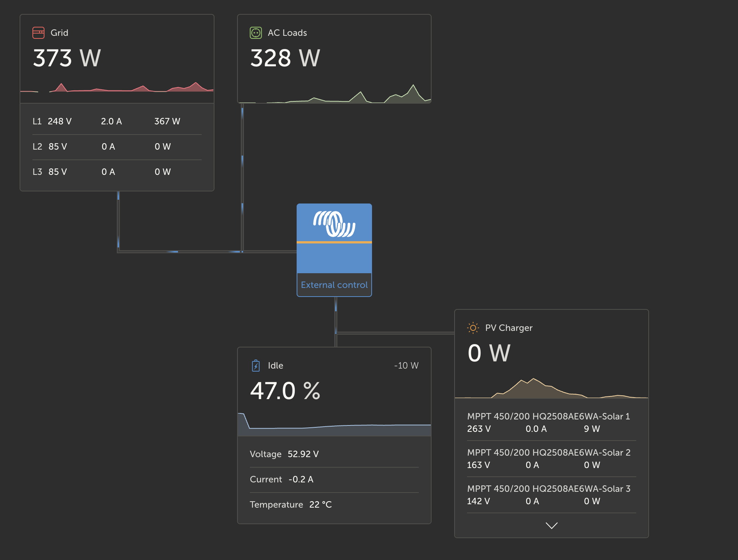
Task: Select the AC Loads 328 W value
Action: pos(285,58)
